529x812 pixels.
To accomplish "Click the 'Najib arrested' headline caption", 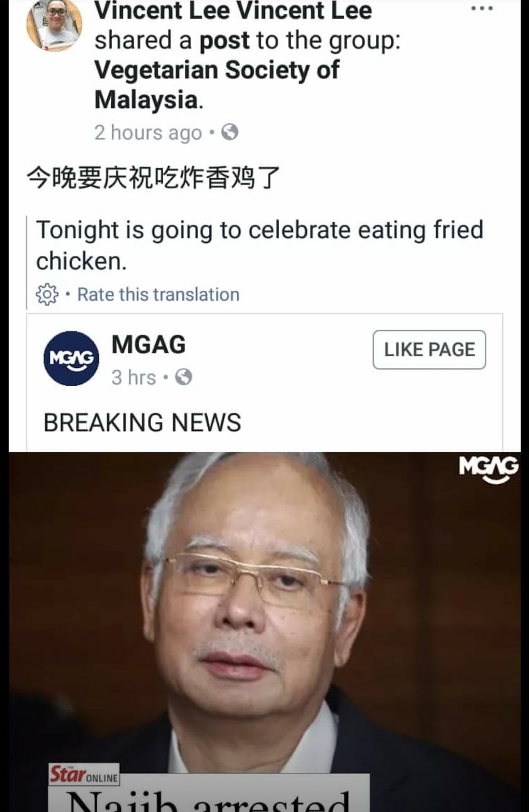I will [209, 799].
